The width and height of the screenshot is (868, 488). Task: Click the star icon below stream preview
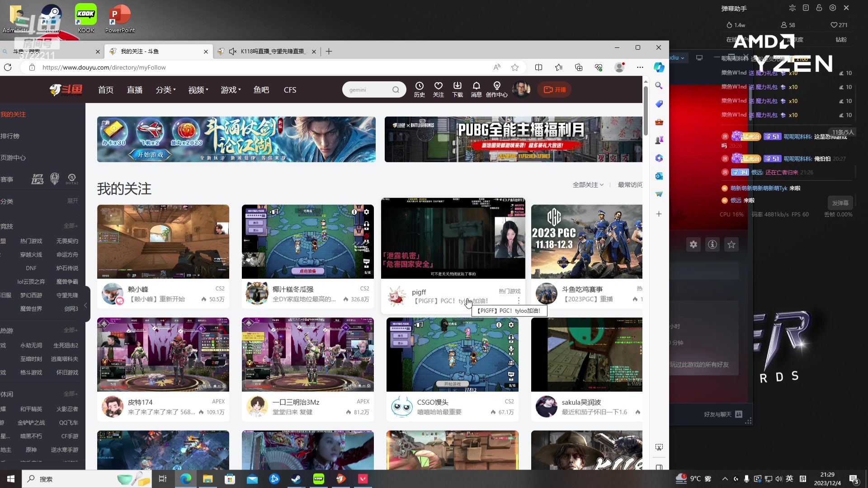pyautogui.click(x=731, y=244)
